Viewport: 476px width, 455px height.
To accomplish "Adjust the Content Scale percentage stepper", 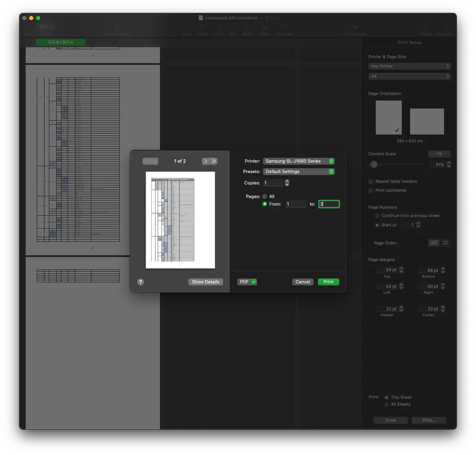I will 449,164.
